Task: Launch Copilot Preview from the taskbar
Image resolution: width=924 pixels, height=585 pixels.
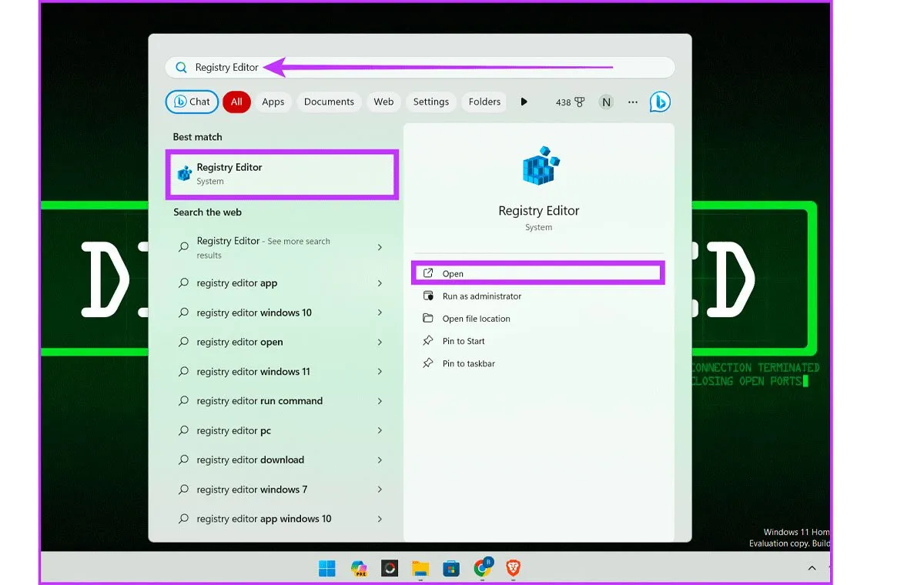Action: click(x=359, y=569)
